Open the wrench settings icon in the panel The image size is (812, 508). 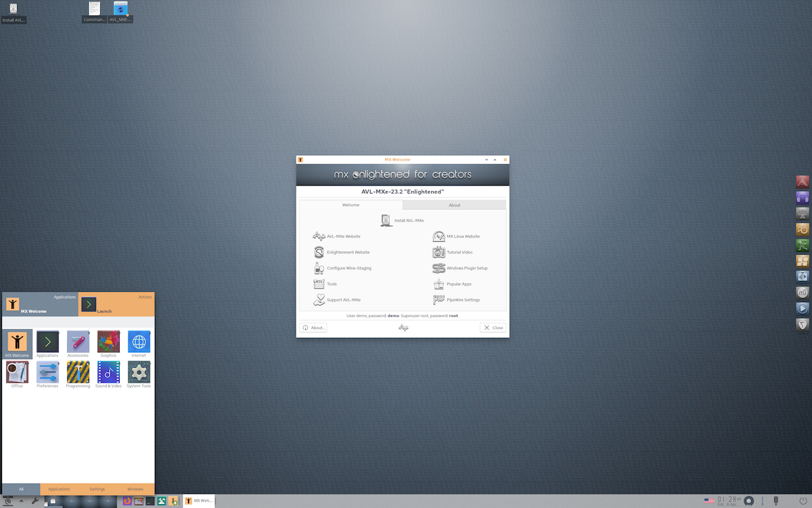(35, 501)
